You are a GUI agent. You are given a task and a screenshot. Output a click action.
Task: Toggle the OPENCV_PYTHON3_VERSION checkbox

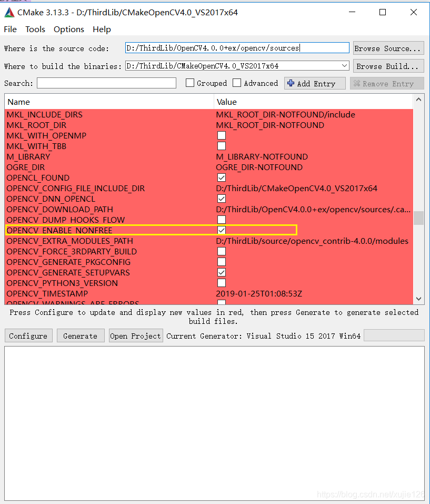(222, 283)
